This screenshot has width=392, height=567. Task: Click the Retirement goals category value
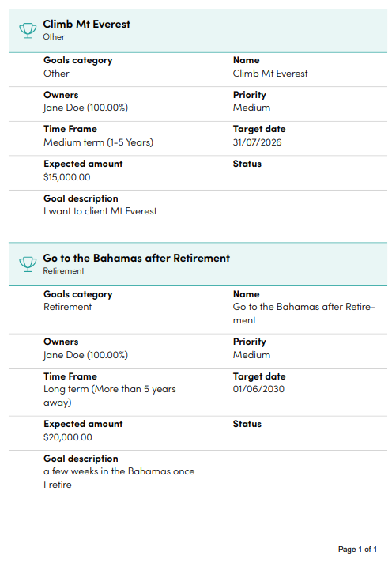coord(67,307)
